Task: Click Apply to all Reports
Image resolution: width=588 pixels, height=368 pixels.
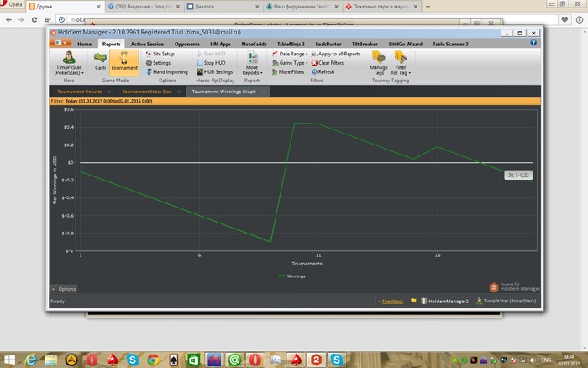Action: pos(336,54)
